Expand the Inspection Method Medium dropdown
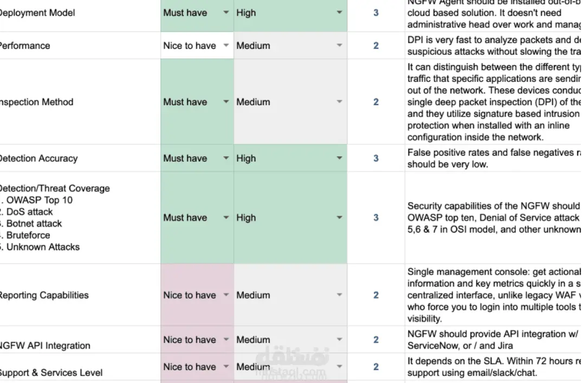Screen dimensions: 588x383 339,102
